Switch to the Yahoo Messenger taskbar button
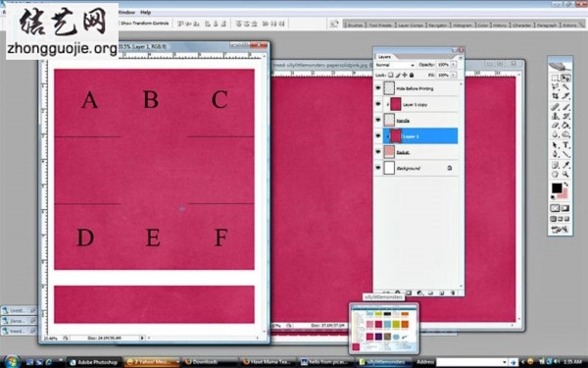588x368 pixels. [152, 362]
